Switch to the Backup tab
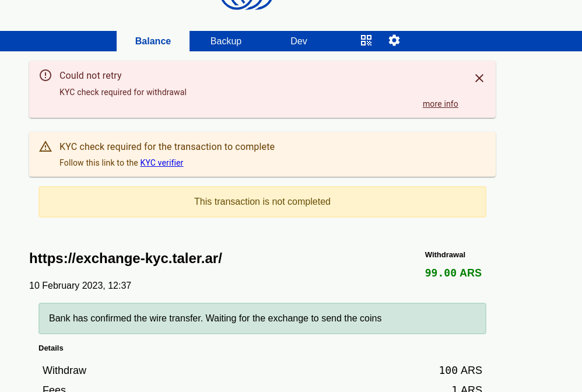 (x=226, y=41)
